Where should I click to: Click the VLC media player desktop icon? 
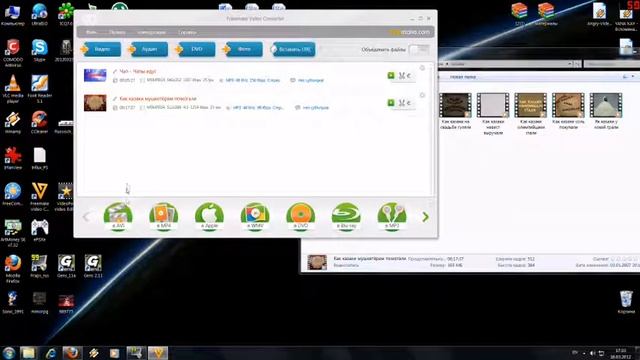coord(13,89)
